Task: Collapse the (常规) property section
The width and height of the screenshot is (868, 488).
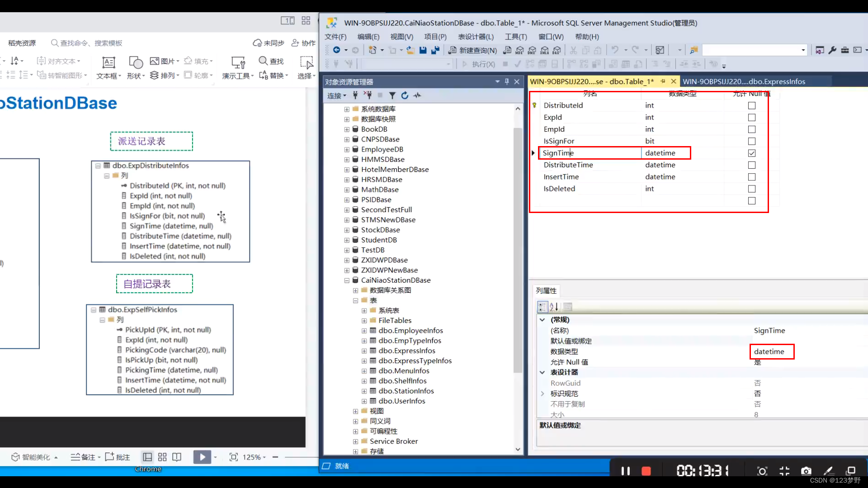Action: click(x=542, y=320)
